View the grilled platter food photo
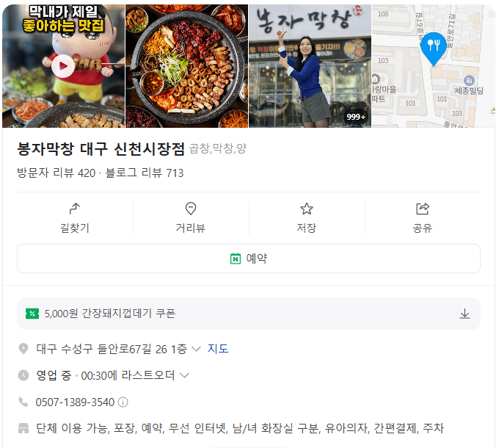Screen dimensions: 499x448 187,66
